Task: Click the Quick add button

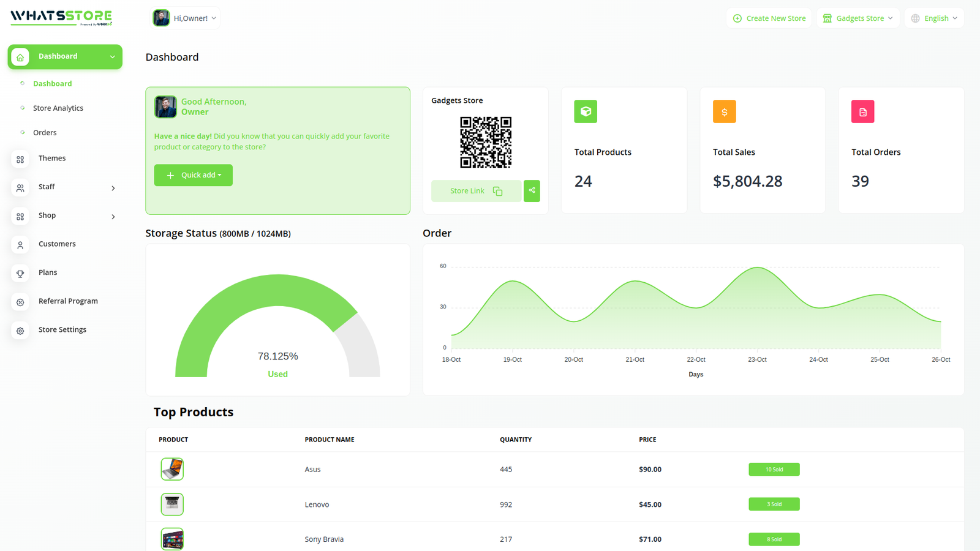Action: pos(194,175)
